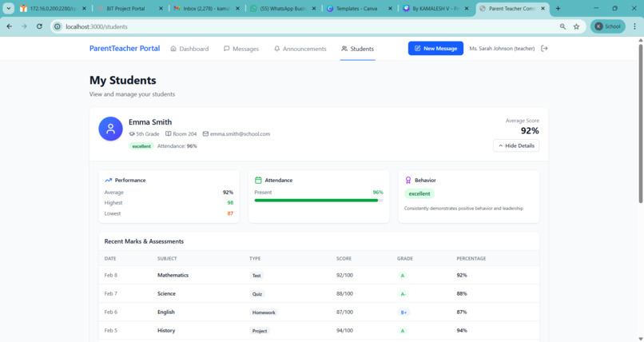Click the logout icon beside Sarah Johnson
644x342 pixels.
click(544, 49)
